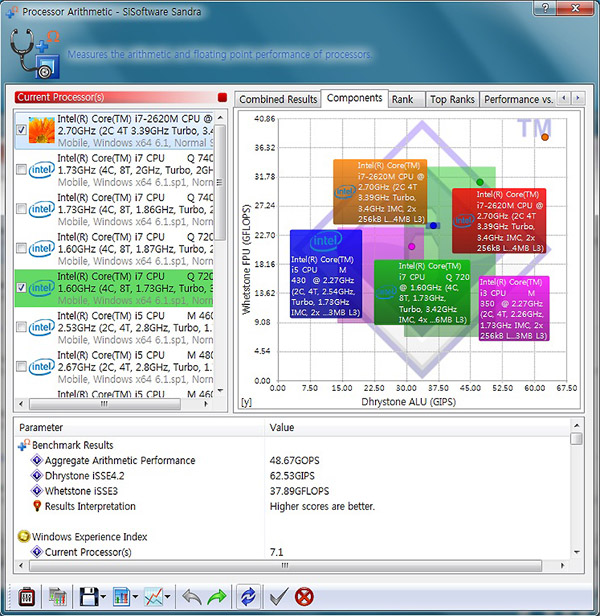
Task: Click the line graph icon in toolbar
Action: point(153,597)
